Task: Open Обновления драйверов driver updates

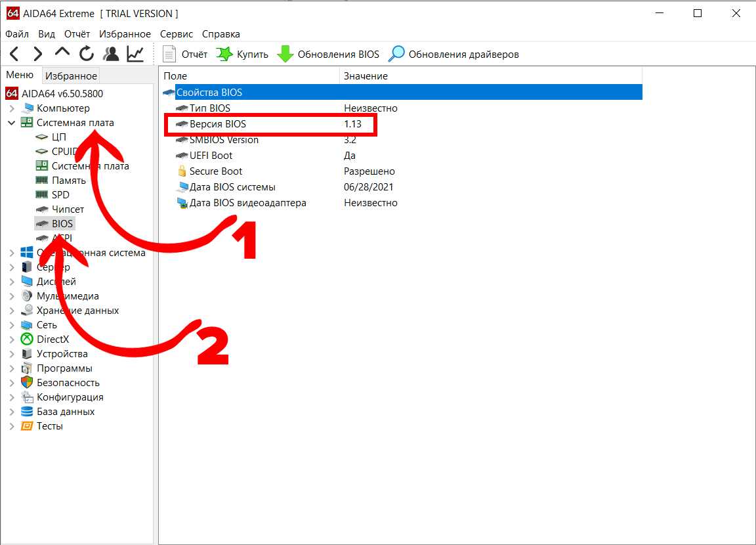Action: (x=454, y=54)
